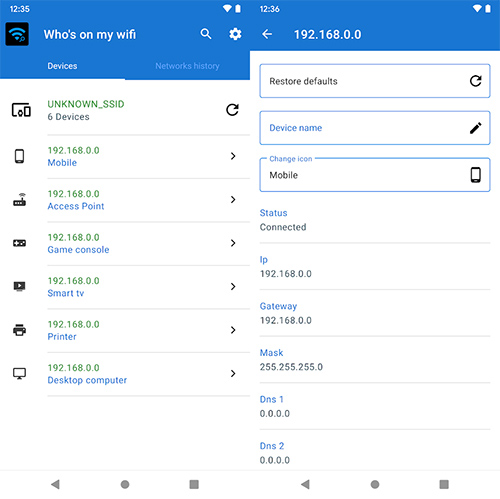
Task: Click the Desktop computer monitor icon
Action: coord(19,373)
